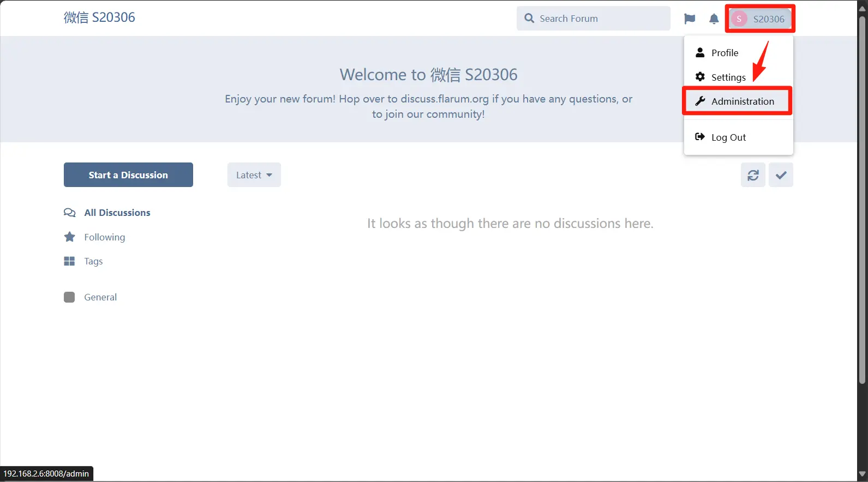The width and height of the screenshot is (868, 482).
Task: Focus the Search Forum input field
Action: click(x=600, y=19)
